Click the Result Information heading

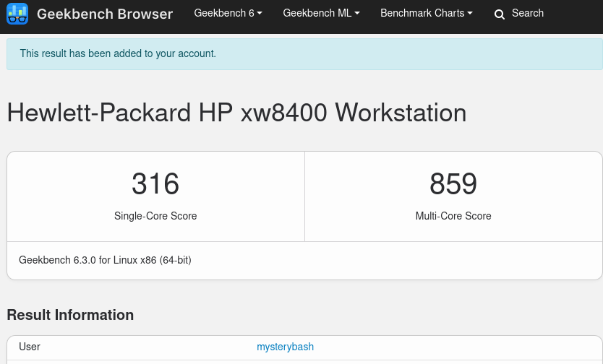pos(70,315)
